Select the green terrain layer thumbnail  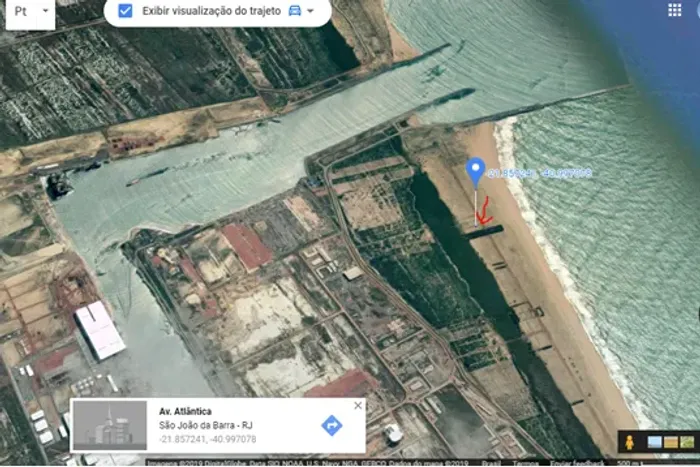coord(687,442)
